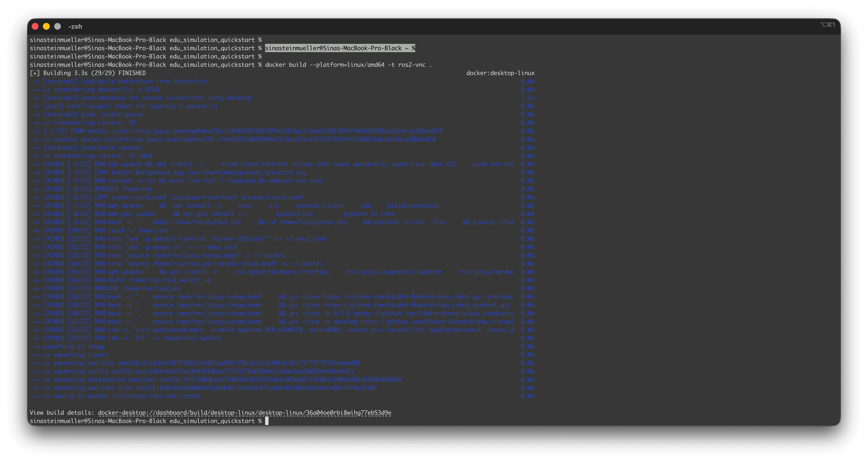Click the GitHub URL in step 21/23
The height and width of the screenshot is (462, 868).
[x=437, y=321]
